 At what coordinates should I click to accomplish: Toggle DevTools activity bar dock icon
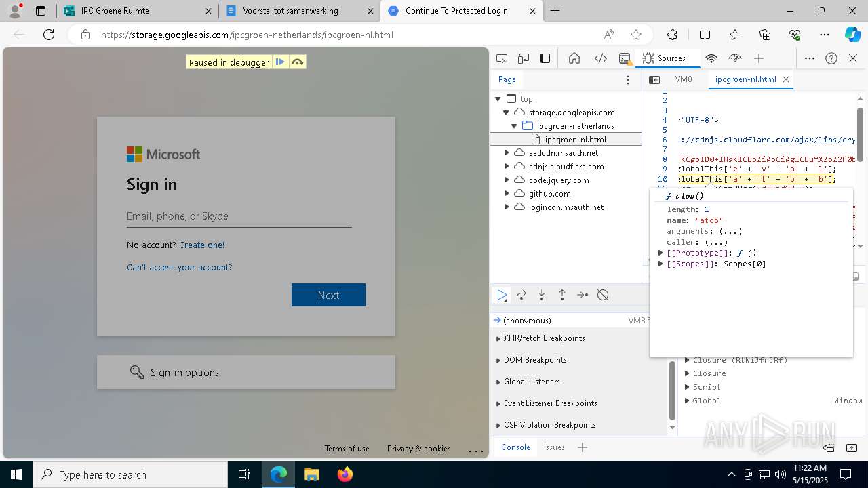(545, 58)
